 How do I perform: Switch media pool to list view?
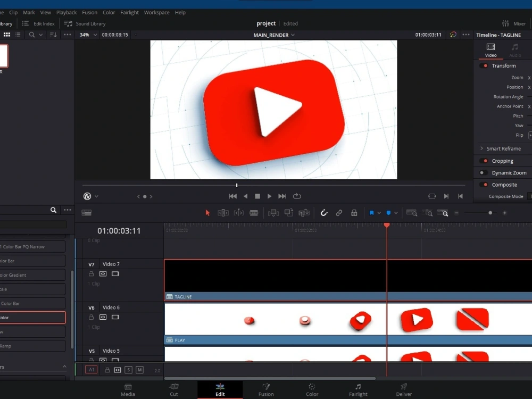click(18, 35)
